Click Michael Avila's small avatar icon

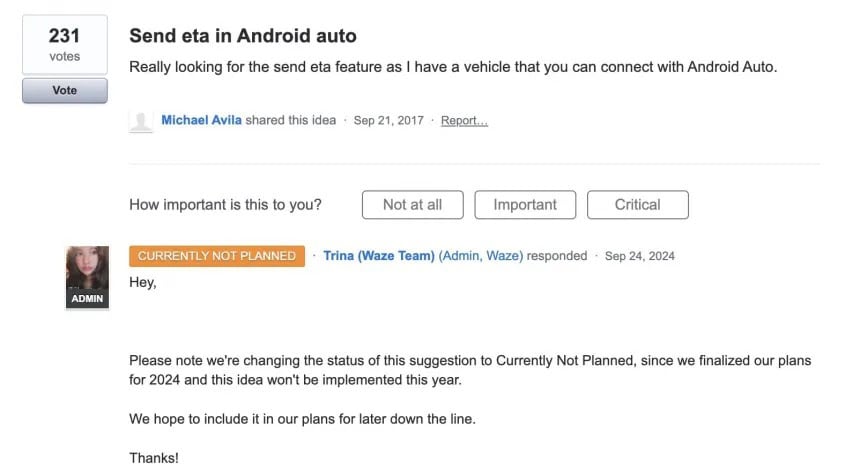click(141, 121)
